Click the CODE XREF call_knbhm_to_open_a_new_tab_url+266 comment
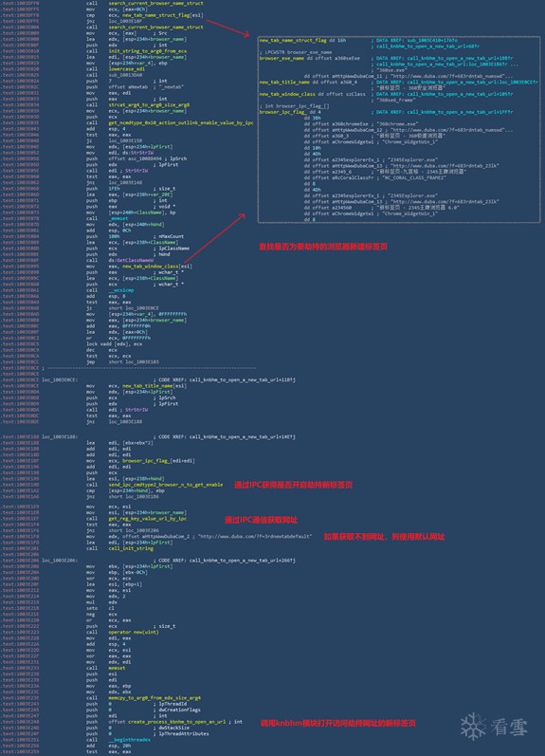Image resolution: width=545 pixels, height=756 pixels. (x=224, y=561)
